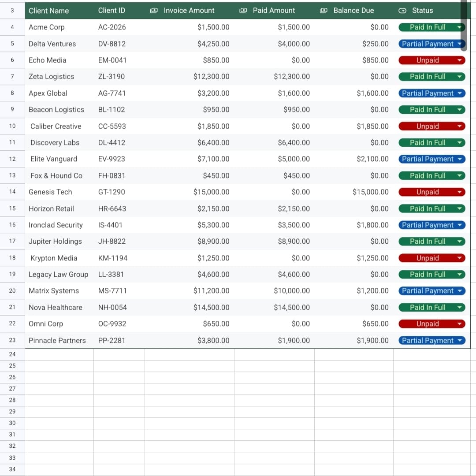The width and height of the screenshot is (476, 476).
Task: Select the Client ID column header
Action: point(119,11)
